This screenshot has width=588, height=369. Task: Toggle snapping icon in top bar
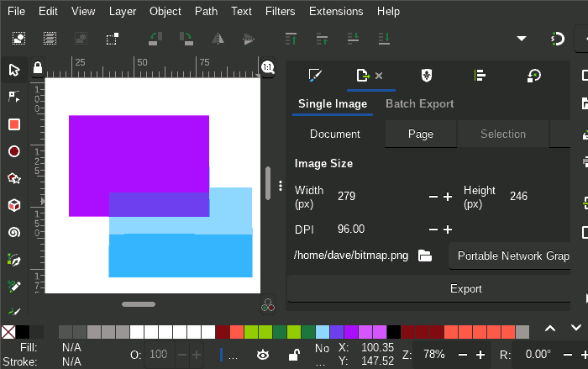(558, 39)
